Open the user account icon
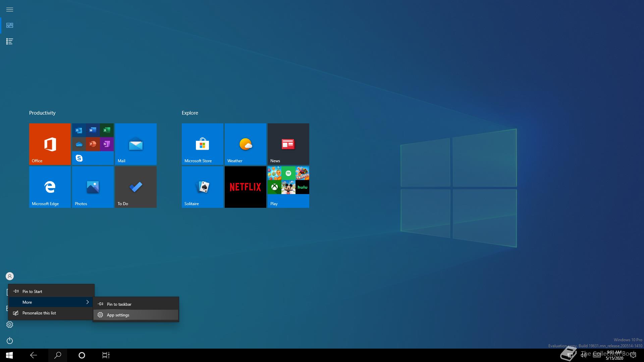 tap(10, 276)
